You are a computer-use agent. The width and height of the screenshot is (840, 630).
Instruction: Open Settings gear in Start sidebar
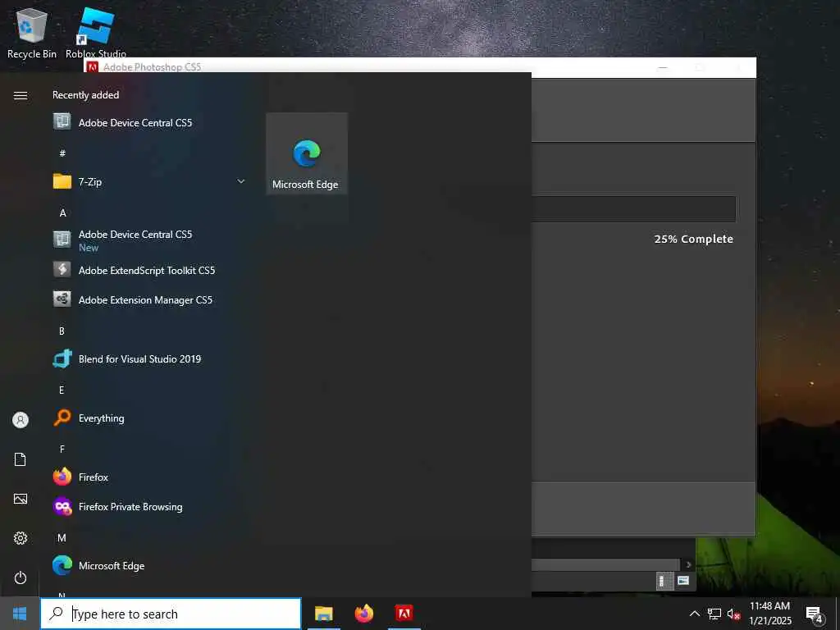pyautogui.click(x=21, y=538)
